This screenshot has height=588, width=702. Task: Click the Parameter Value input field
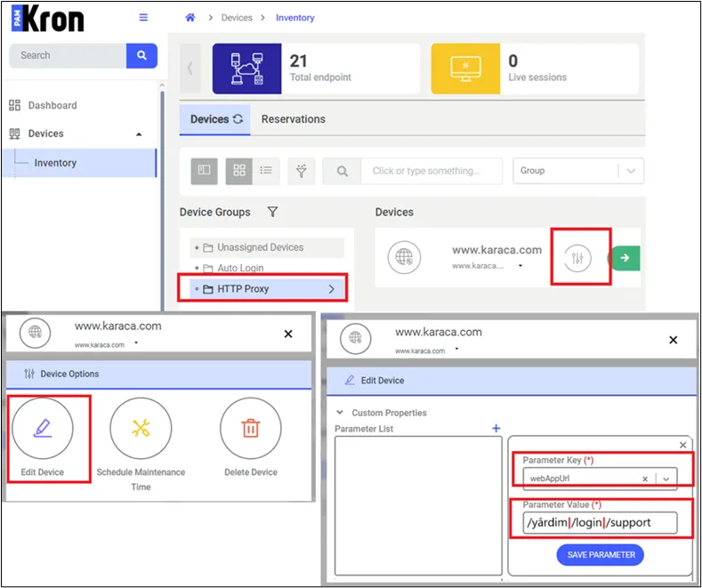600,523
